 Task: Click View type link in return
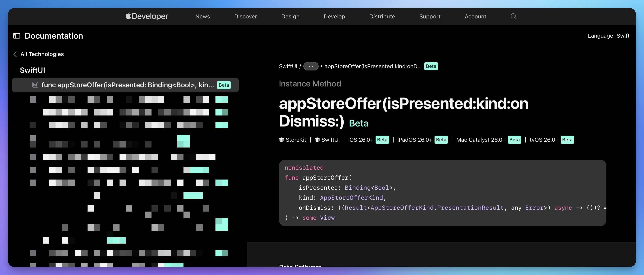(327, 218)
